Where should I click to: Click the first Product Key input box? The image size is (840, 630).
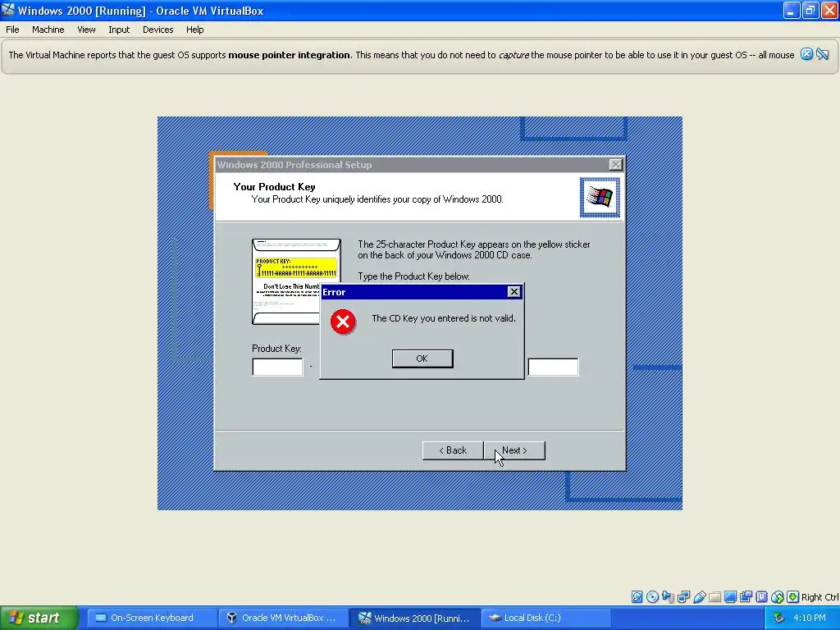[277, 367]
